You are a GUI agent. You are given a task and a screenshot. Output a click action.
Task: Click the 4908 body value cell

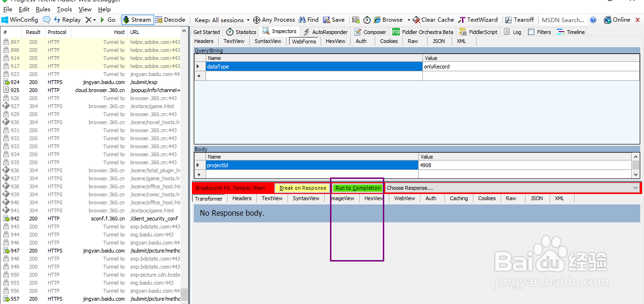pyautogui.click(x=525, y=165)
